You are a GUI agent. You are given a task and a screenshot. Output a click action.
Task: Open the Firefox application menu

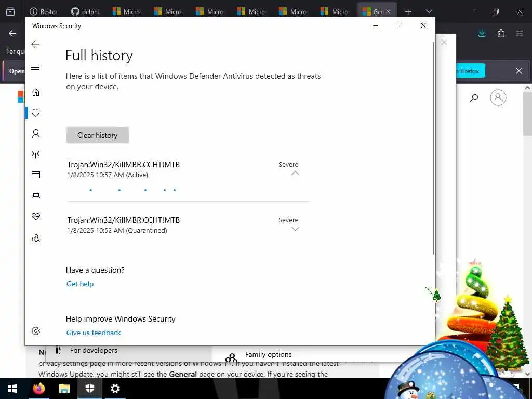tap(520, 33)
